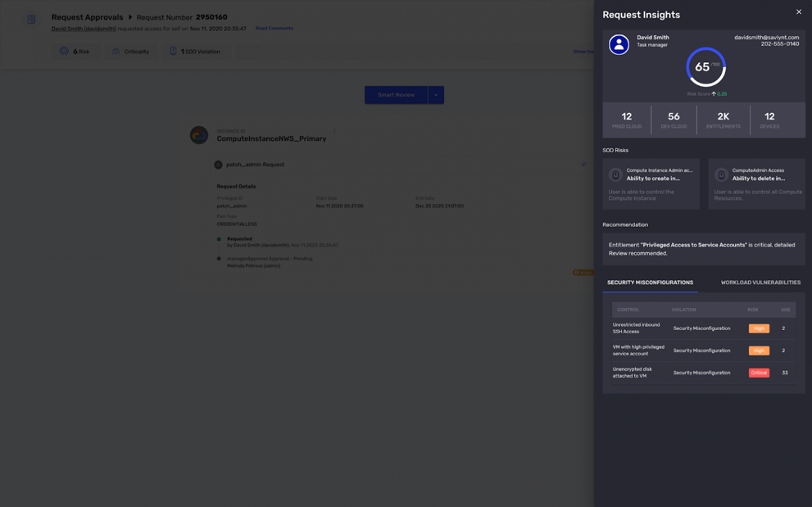Select the Security Misconfigurations tab
This screenshot has width=812, height=507.
click(650, 283)
